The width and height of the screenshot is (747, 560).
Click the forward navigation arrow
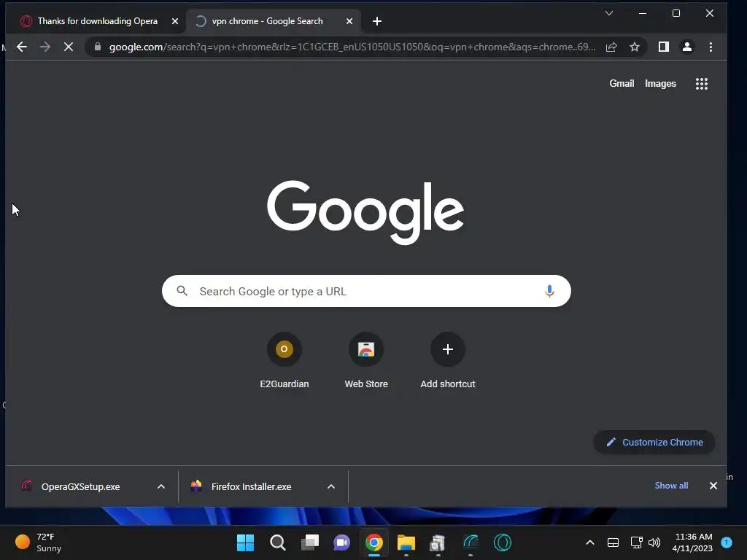pos(44,47)
